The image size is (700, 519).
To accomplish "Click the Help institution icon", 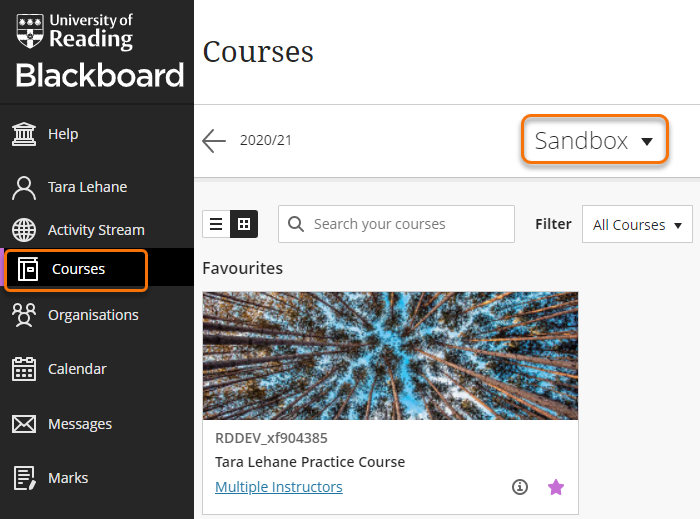I will tap(24, 134).
